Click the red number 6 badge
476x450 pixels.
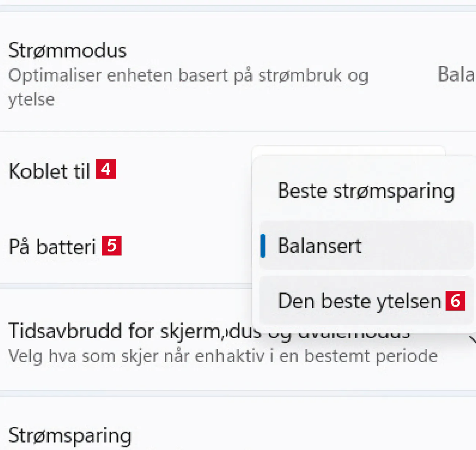click(x=455, y=301)
